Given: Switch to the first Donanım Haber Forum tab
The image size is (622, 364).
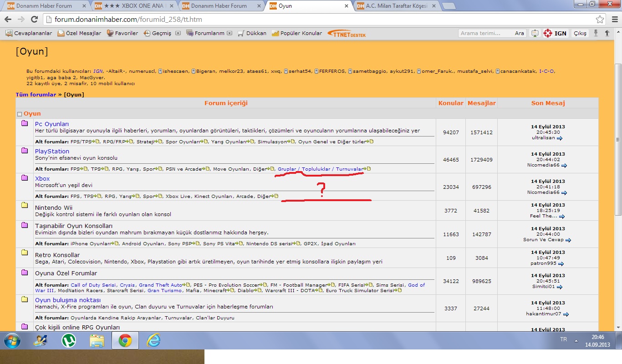Looking at the screenshot, I should click(x=45, y=6).
